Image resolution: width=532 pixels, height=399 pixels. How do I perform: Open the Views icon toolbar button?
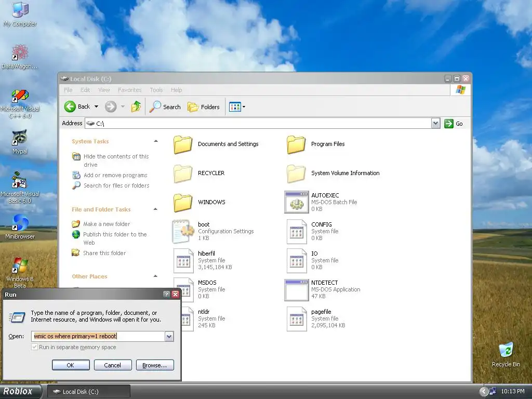[235, 107]
